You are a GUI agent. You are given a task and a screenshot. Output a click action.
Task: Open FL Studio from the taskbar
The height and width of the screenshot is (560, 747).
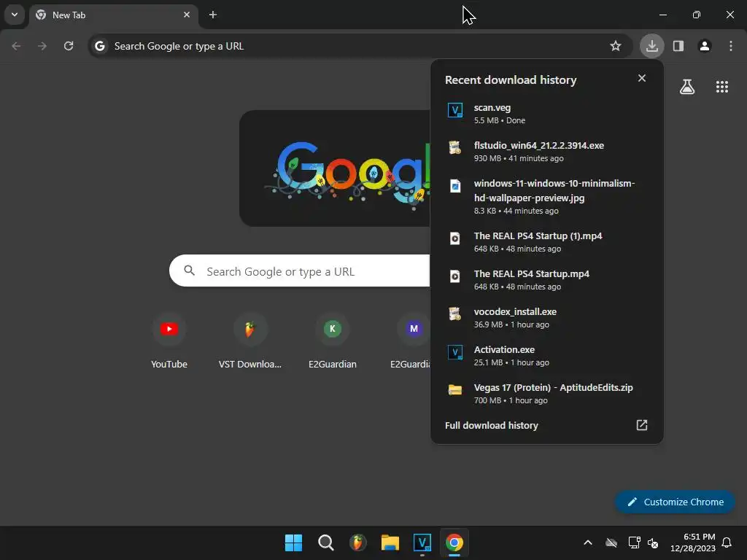pyautogui.click(x=357, y=542)
